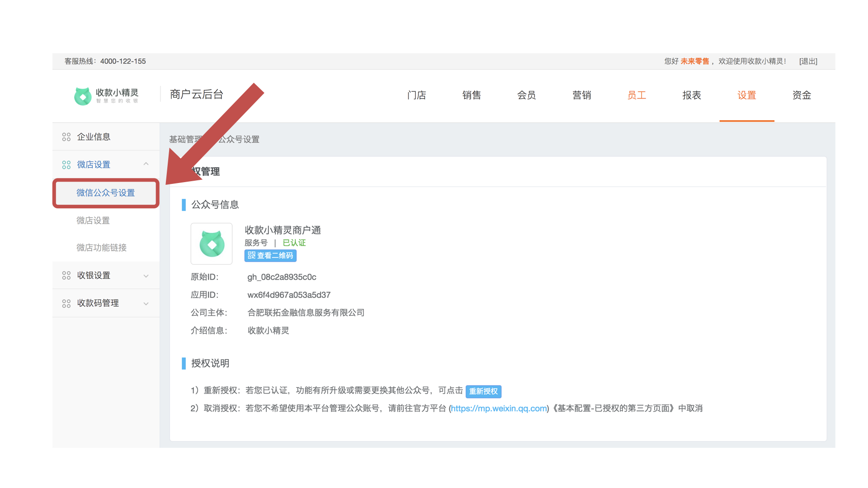The width and height of the screenshot is (868, 488).
Task: Expand the 收款码管理 chevron
Action: pyautogui.click(x=146, y=304)
